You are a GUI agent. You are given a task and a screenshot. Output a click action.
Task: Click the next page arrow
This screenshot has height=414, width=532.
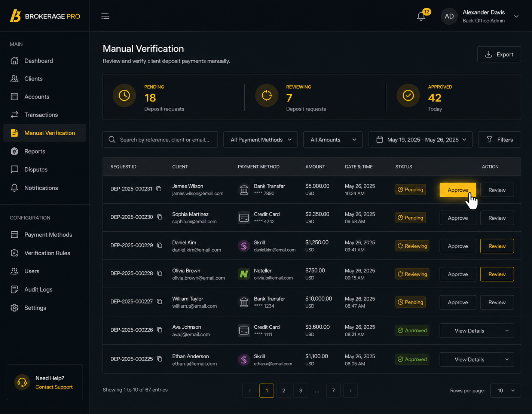(x=350, y=390)
